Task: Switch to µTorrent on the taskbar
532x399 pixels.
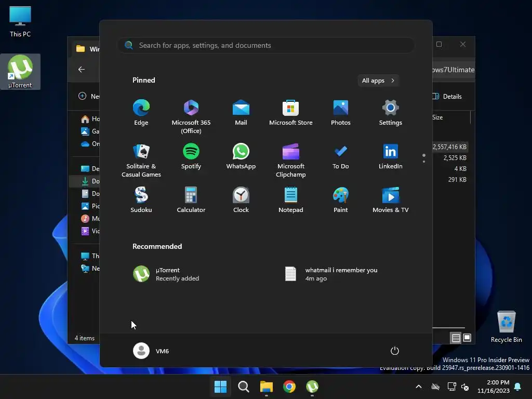Action: point(312,387)
